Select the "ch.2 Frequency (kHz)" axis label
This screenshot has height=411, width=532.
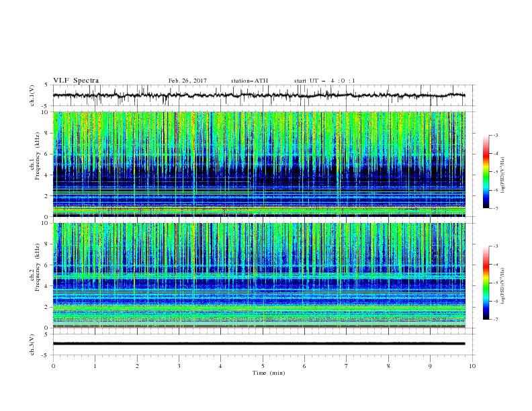pos(35,267)
